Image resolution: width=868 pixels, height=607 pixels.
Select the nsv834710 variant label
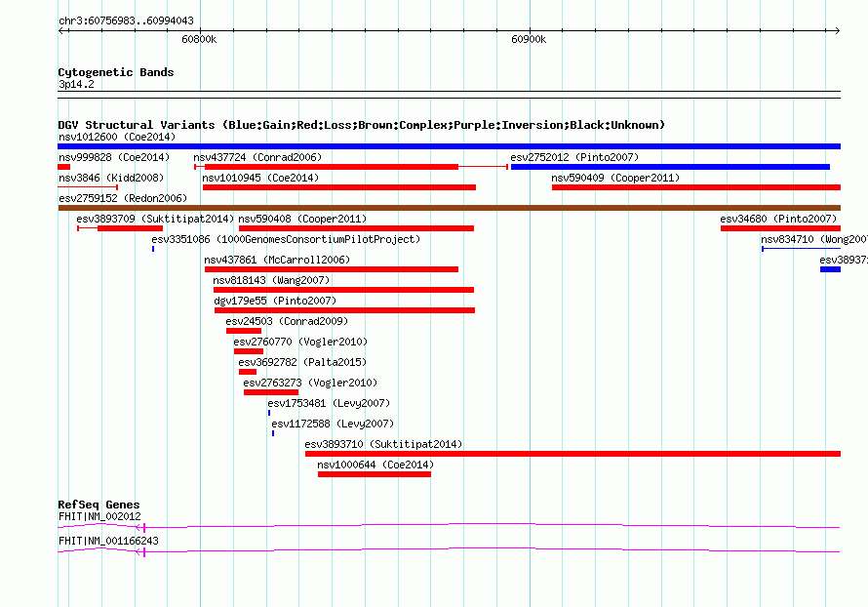(814, 239)
